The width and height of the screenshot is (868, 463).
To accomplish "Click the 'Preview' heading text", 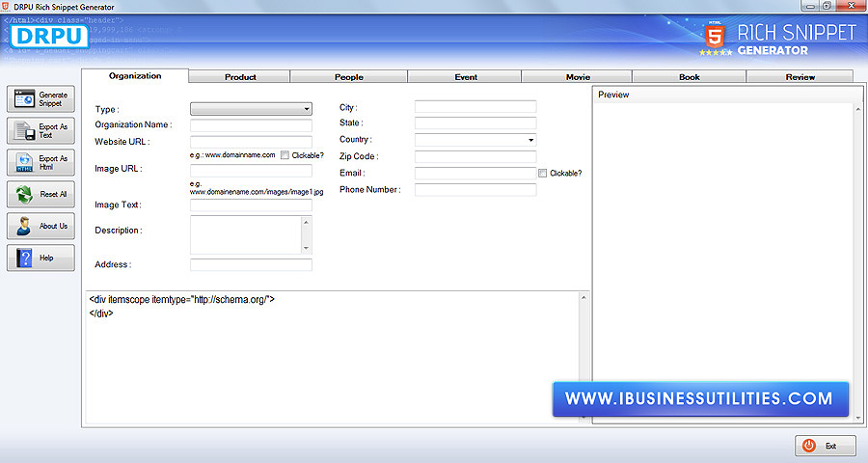I will click(x=613, y=95).
